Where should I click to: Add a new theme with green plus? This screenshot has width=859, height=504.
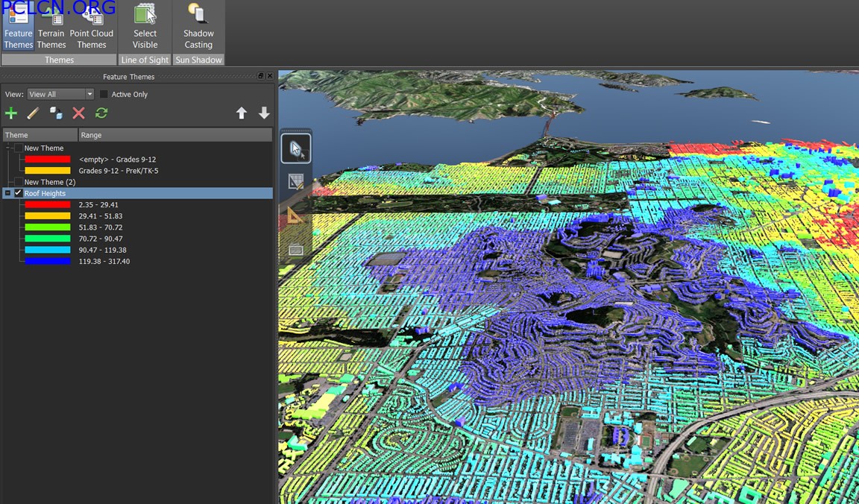(11, 113)
